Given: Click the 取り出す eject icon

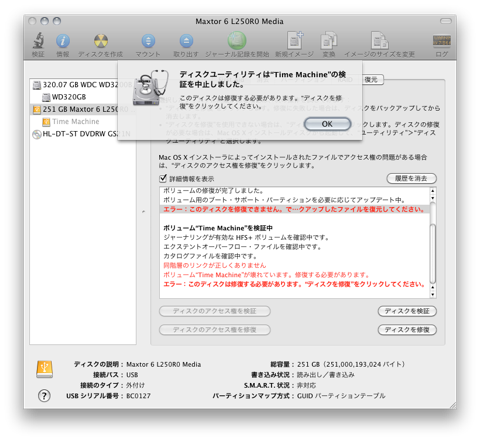Looking at the screenshot, I should click(186, 41).
